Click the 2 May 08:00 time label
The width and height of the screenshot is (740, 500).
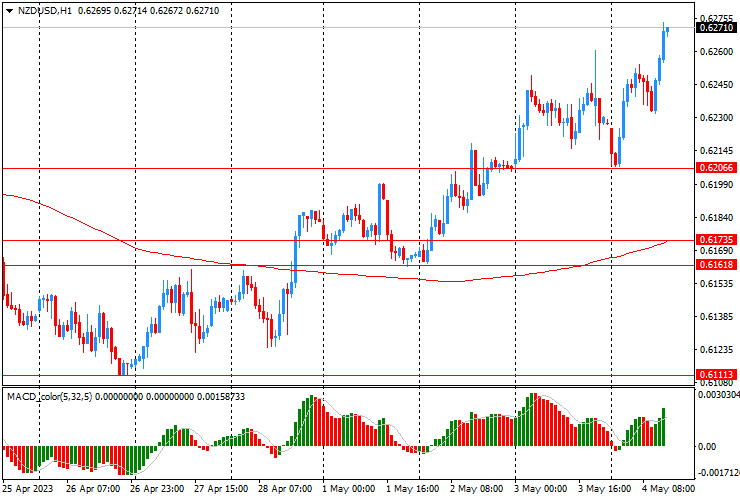(478, 489)
